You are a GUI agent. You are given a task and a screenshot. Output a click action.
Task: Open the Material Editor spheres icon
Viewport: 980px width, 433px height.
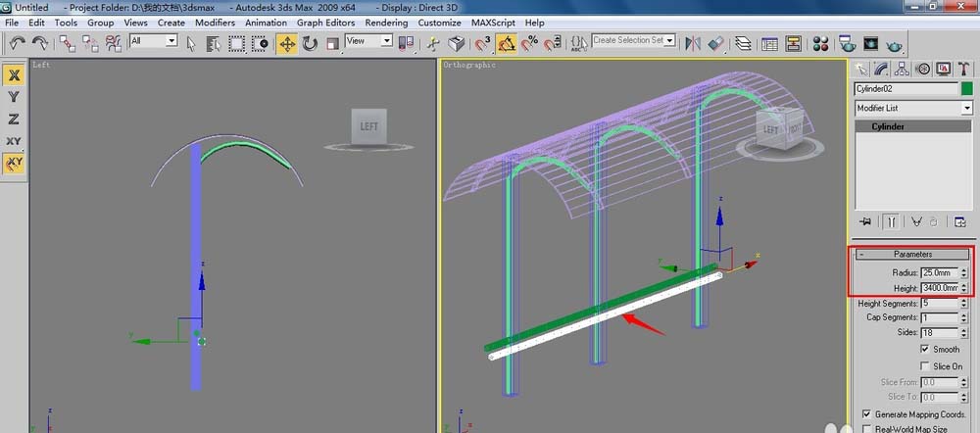point(820,44)
